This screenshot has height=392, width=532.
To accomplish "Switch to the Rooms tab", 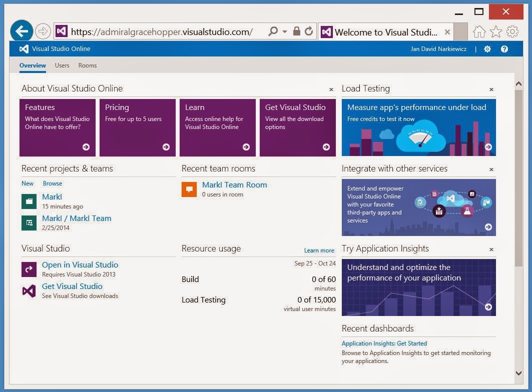I will tap(88, 65).
